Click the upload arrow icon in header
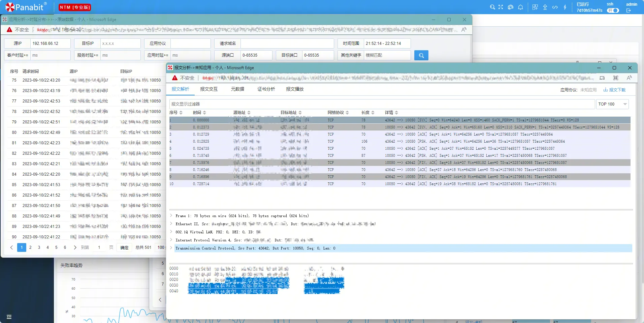The width and height of the screenshot is (644, 323). click(545, 7)
